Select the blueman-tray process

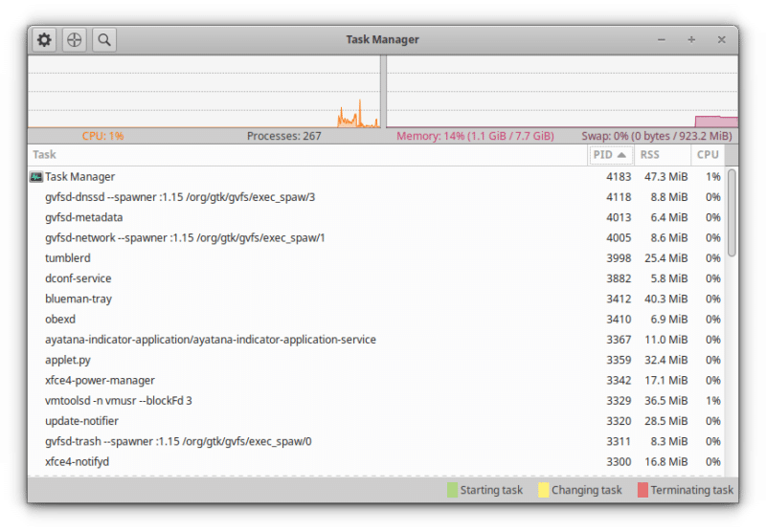[376, 299]
